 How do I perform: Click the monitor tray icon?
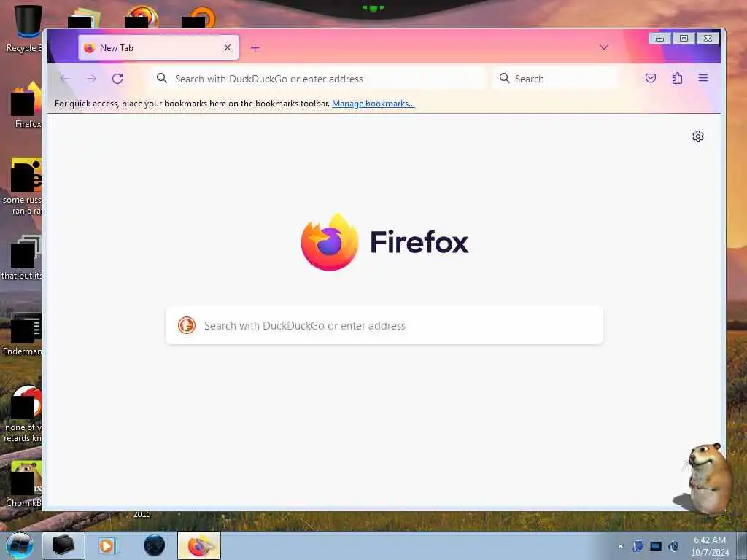tap(656, 546)
